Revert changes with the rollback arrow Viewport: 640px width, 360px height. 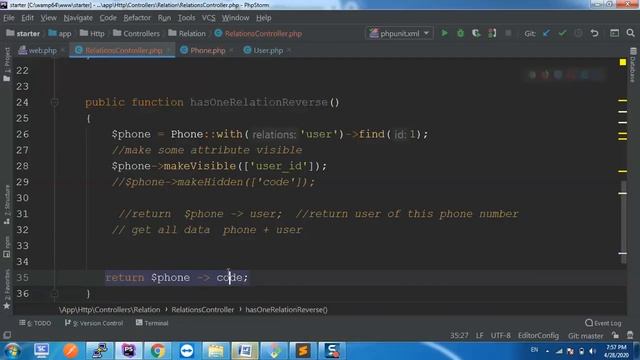(594, 33)
